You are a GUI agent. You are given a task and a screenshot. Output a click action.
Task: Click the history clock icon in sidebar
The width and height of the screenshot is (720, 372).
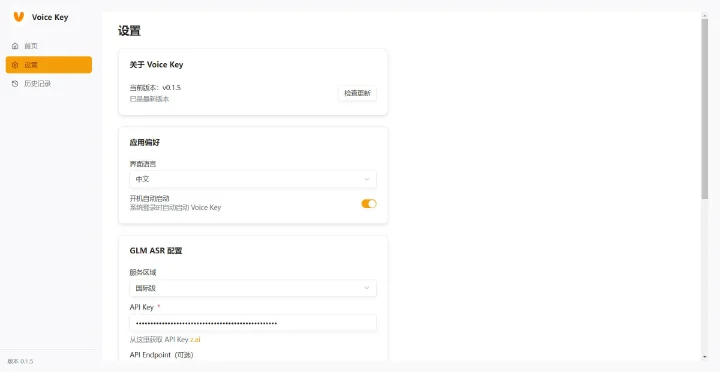pyautogui.click(x=15, y=84)
